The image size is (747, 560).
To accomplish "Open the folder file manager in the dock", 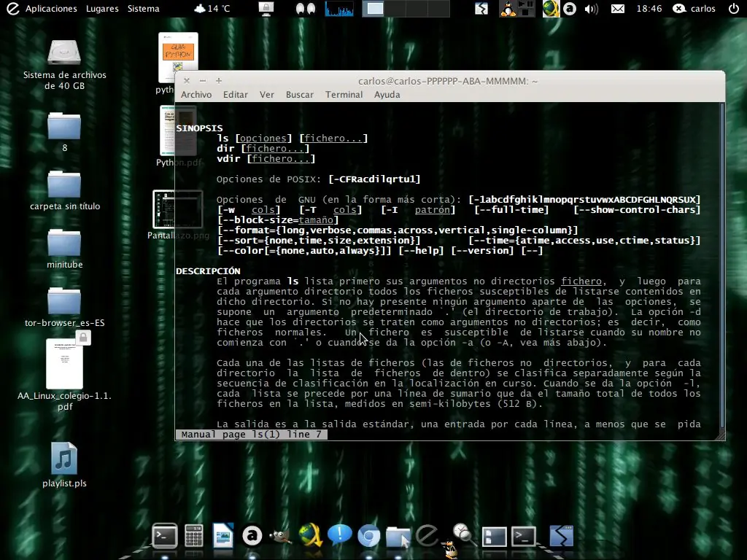I will [x=398, y=537].
